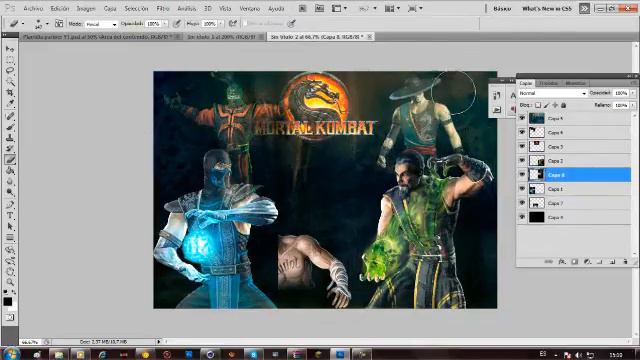Select the Eraser tool in toolbox

10,160
